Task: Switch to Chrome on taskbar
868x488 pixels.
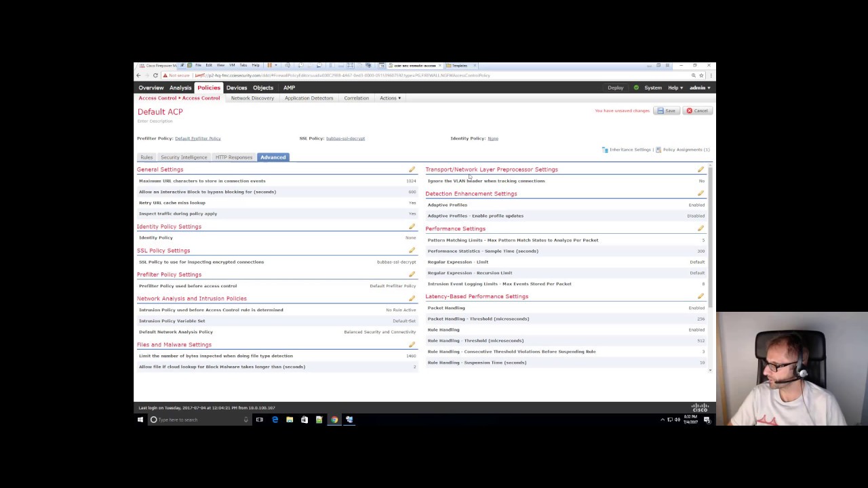Action: [334, 420]
